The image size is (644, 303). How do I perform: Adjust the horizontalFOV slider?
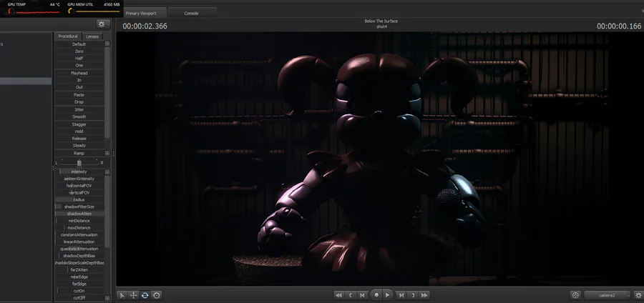click(x=79, y=186)
